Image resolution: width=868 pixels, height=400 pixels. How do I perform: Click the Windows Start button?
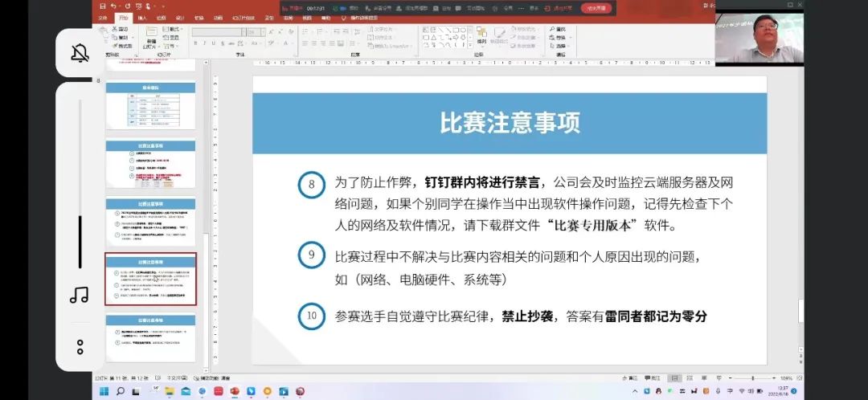103,391
